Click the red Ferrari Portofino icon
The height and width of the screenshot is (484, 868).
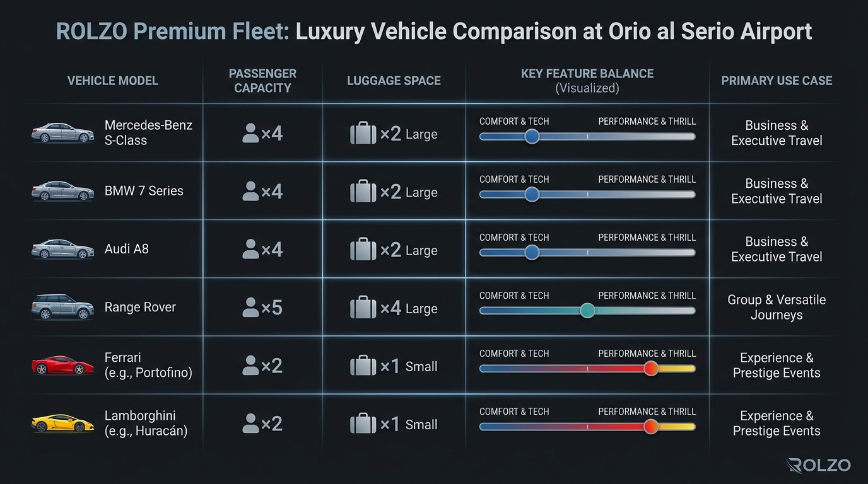tap(62, 365)
